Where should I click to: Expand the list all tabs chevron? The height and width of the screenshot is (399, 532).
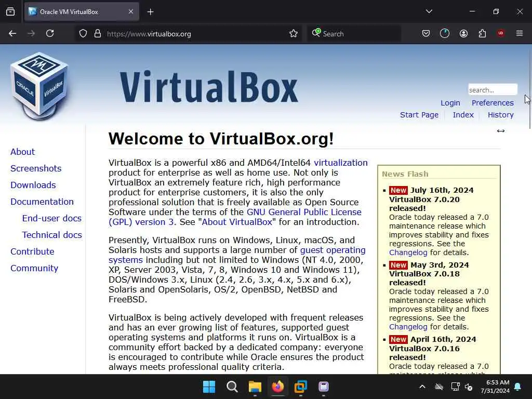(429, 11)
